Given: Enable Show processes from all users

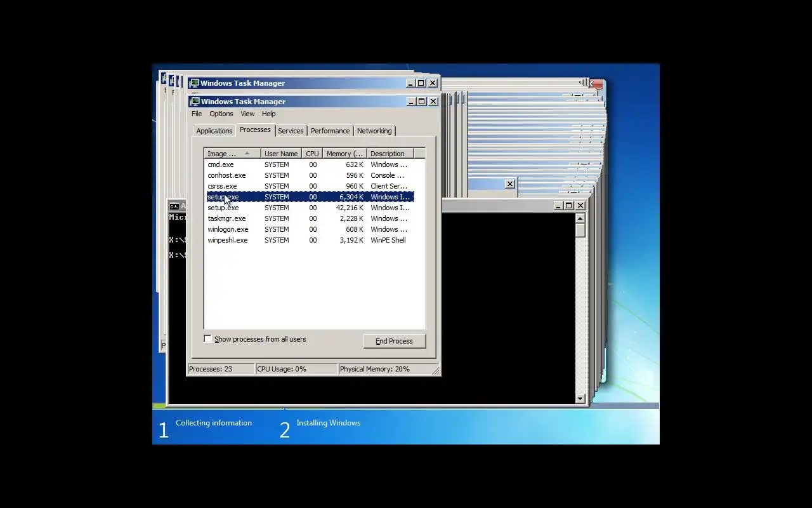Looking at the screenshot, I should tap(207, 339).
